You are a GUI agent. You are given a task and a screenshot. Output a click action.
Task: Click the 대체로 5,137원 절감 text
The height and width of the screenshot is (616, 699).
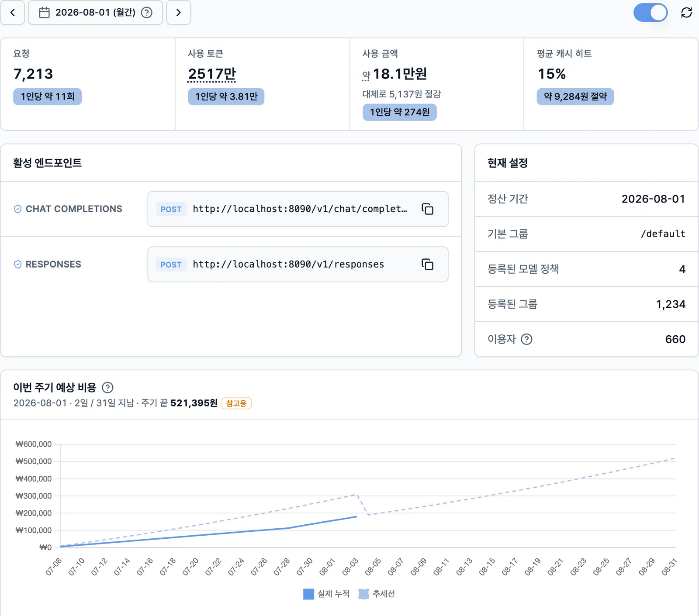tap(401, 94)
